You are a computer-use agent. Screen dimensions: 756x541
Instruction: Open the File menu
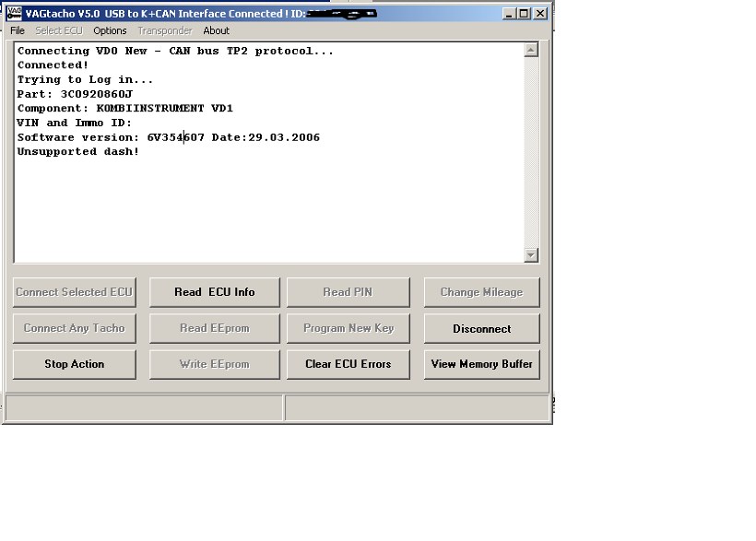point(18,30)
